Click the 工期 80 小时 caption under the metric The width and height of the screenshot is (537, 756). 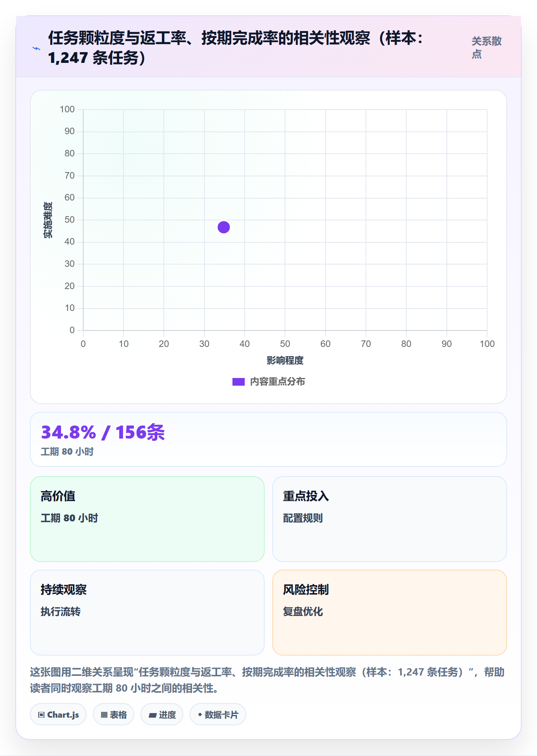pyautogui.click(x=67, y=452)
